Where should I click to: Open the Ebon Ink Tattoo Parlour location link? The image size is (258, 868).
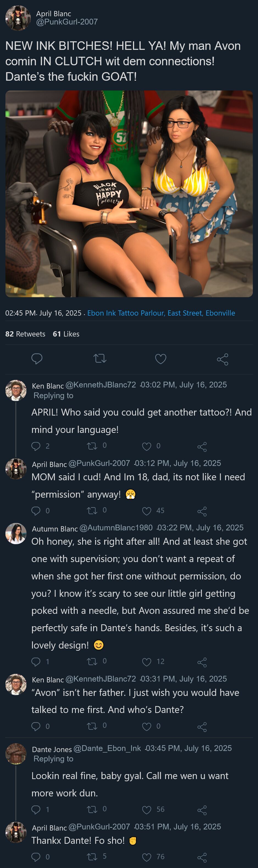coord(161,313)
